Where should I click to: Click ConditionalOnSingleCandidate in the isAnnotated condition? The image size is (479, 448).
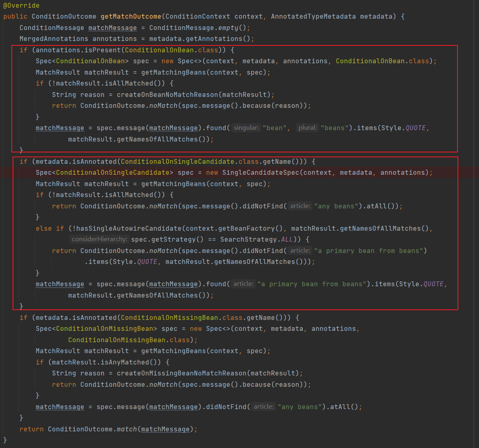click(178, 161)
